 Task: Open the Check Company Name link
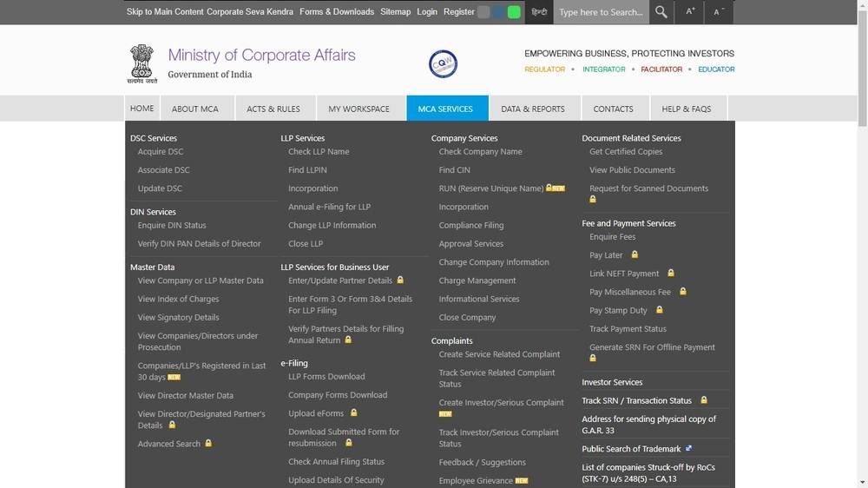click(x=480, y=152)
